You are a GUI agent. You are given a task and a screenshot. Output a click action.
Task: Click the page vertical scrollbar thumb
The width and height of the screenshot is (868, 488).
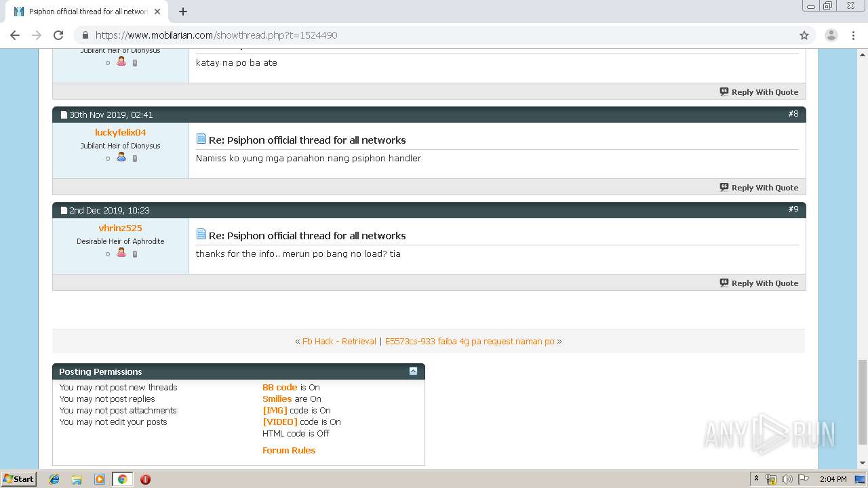[862, 402]
